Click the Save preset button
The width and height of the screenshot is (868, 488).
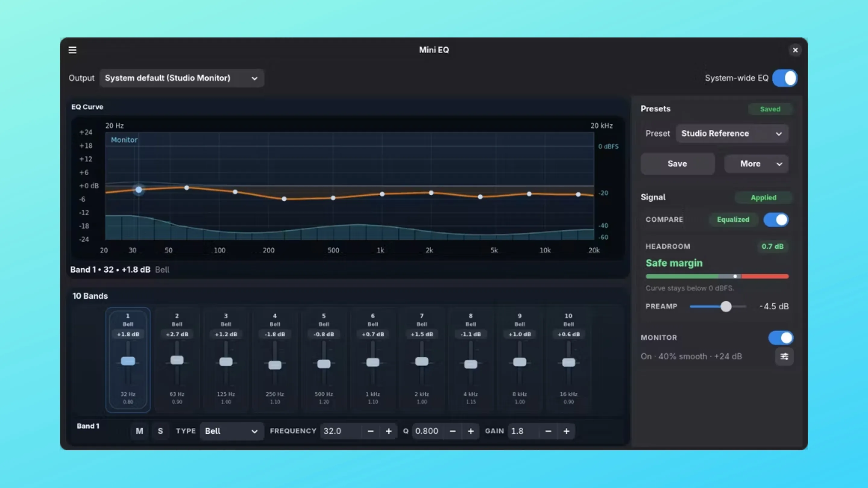click(677, 164)
